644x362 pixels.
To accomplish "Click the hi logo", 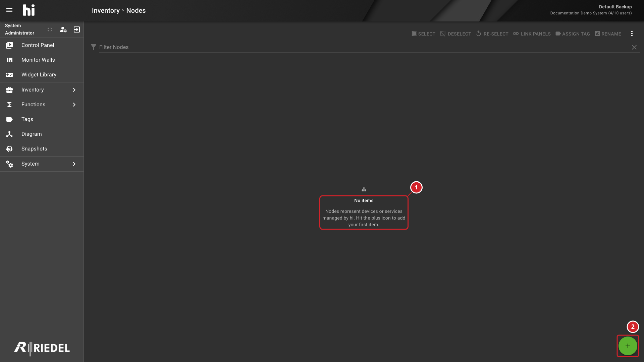I will click(x=29, y=10).
